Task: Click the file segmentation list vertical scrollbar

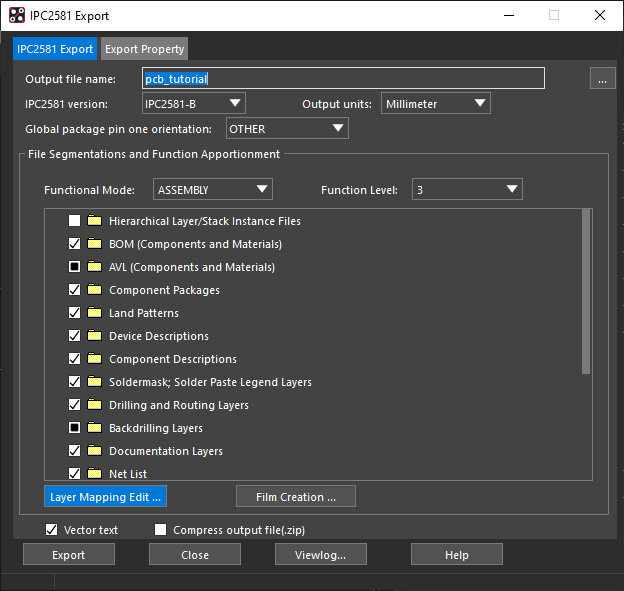Action: 586,292
